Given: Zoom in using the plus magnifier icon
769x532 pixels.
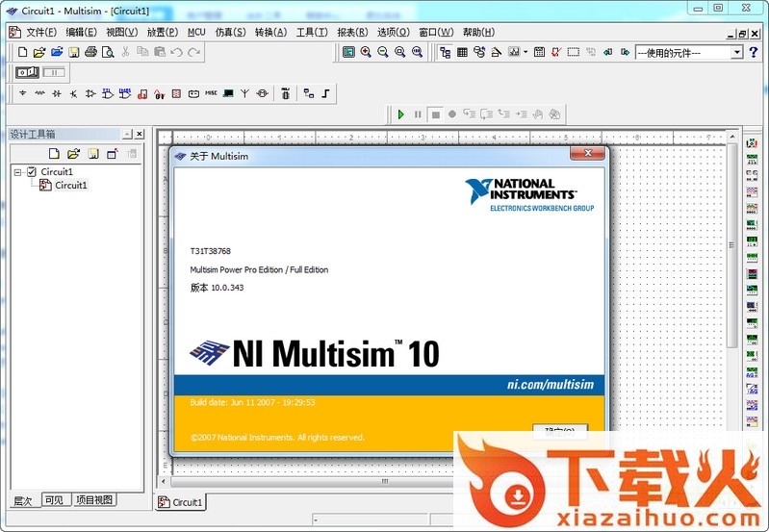Looking at the screenshot, I should click(366, 52).
